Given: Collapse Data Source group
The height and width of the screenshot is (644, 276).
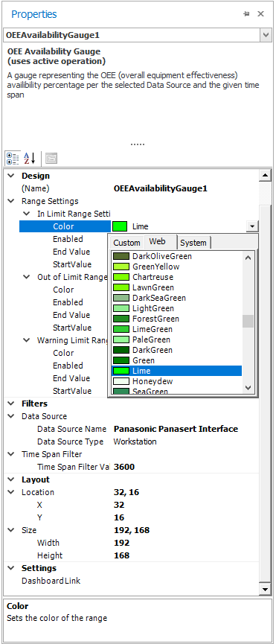Looking at the screenshot, I should tap(10, 416).
